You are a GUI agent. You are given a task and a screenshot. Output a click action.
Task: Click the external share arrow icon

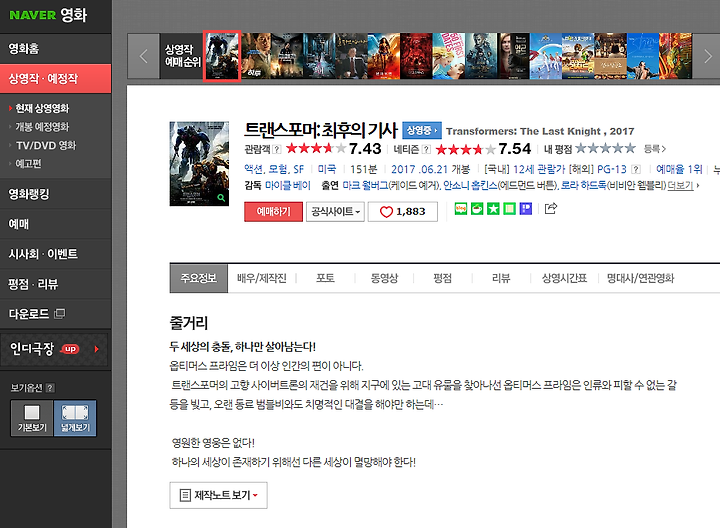coord(551,208)
